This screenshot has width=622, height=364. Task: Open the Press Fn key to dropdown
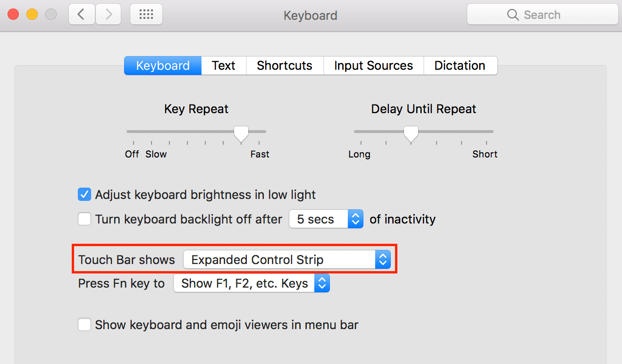[321, 283]
